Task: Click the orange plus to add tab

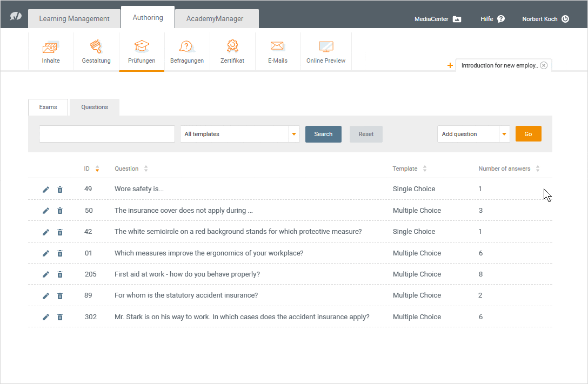Action: [450, 65]
